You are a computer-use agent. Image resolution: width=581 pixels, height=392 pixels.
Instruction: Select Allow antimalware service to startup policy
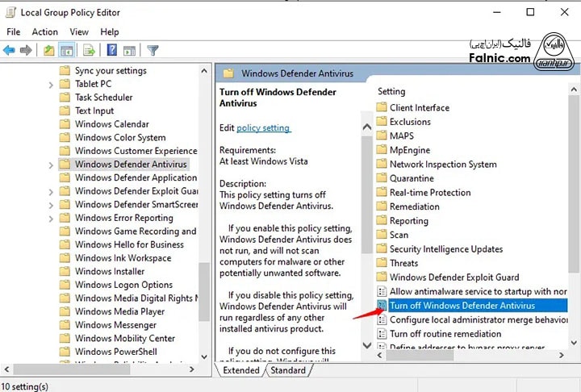tap(478, 291)
